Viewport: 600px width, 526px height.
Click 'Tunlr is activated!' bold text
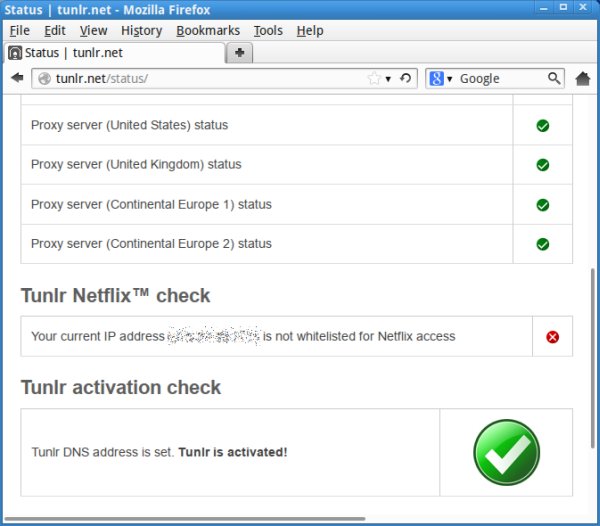[x=233, y=452]
